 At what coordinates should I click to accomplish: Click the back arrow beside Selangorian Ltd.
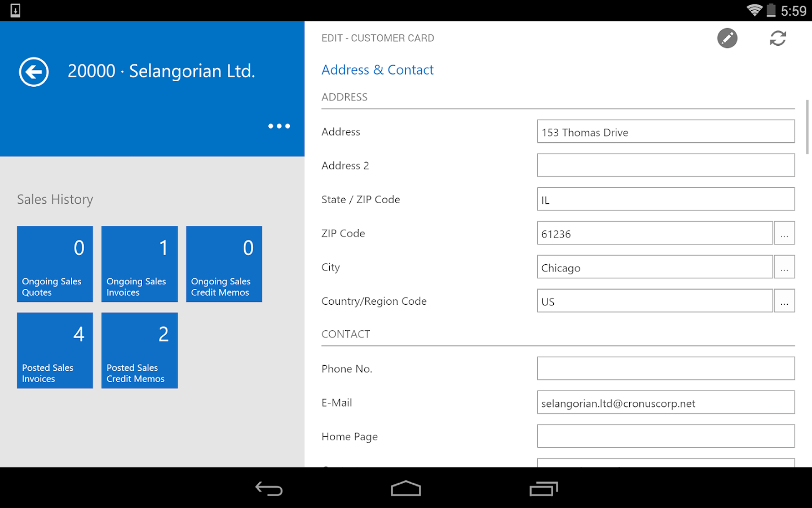(x=34, y=72)
